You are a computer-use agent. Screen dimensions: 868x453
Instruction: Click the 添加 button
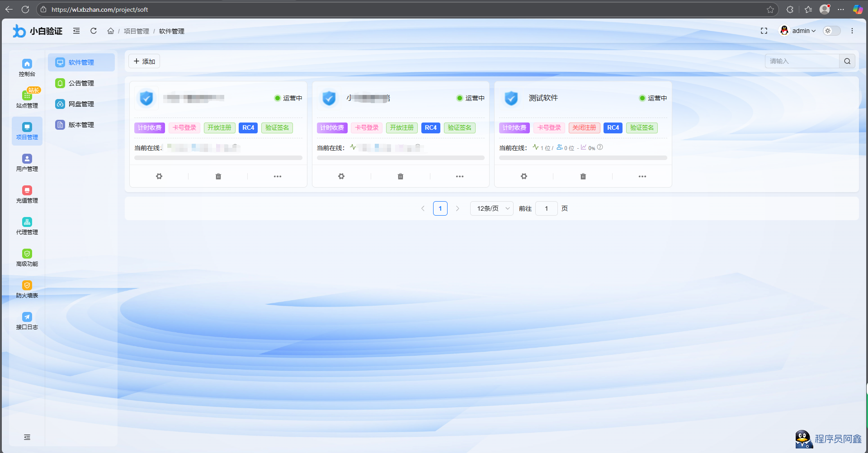[x=144, y=61]
